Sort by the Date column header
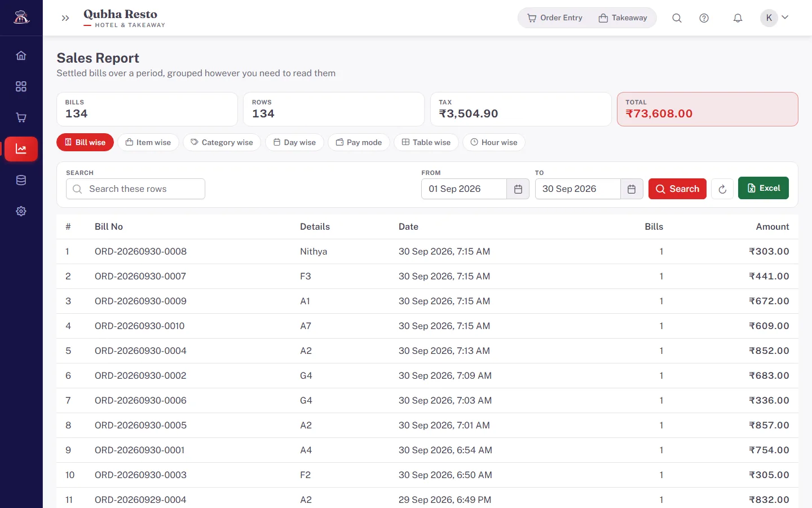The width and height of the screenshot is (812, 508). 408,226
